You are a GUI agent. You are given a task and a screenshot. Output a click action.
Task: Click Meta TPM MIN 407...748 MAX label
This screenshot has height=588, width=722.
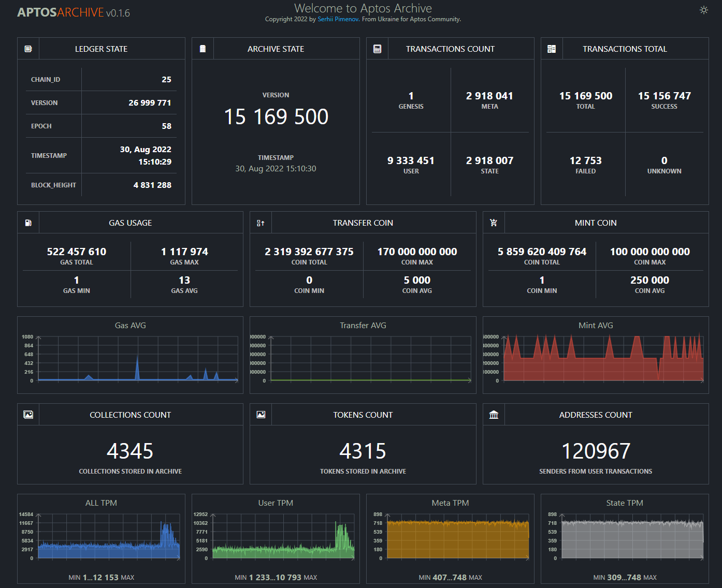tap(450, 577)
